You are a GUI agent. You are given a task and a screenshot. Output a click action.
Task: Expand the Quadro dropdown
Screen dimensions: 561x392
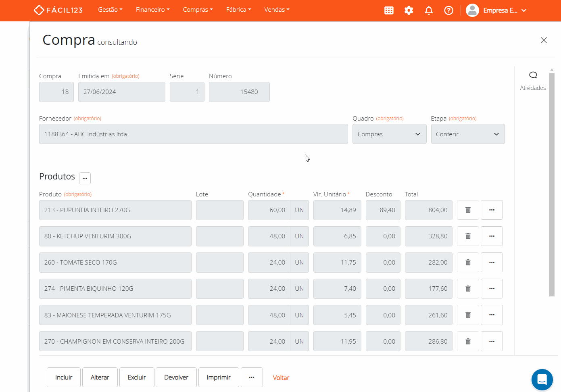point(389,134)
